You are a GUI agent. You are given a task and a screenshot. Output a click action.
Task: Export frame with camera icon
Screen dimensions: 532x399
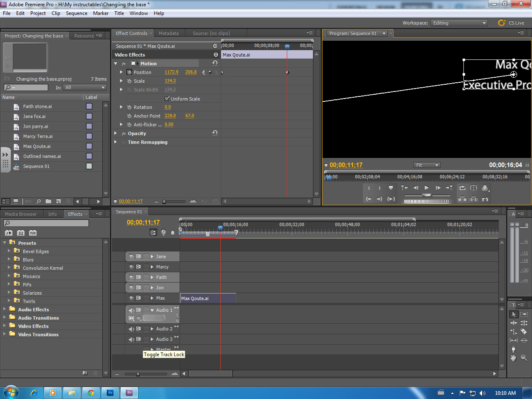click(485, 199)
